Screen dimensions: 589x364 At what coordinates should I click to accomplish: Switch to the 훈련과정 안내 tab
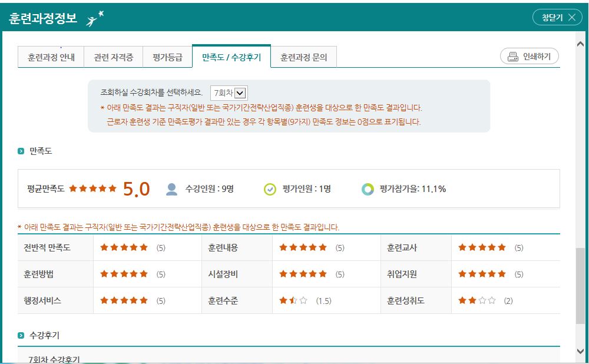click(x=51, y=58)
